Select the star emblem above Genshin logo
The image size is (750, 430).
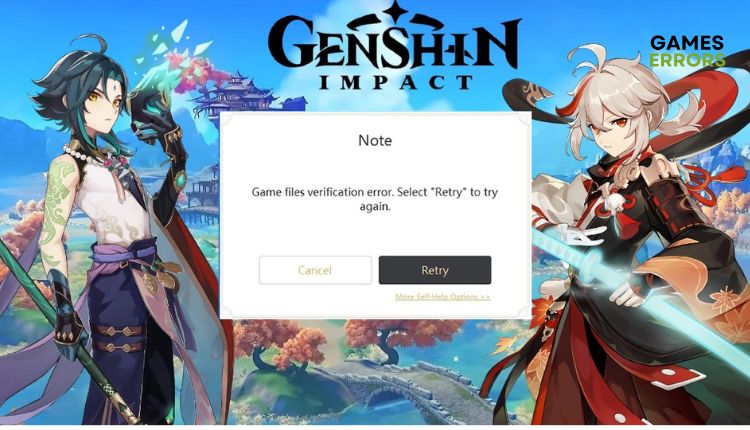(395, 12)
